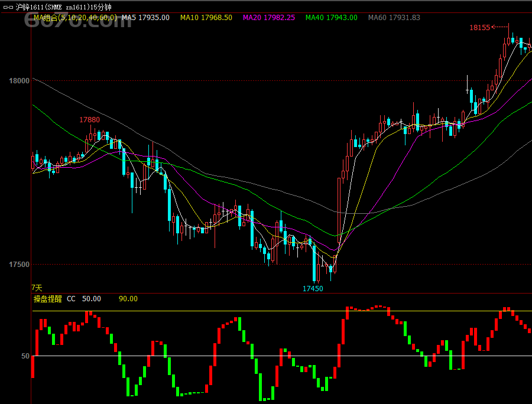Screen dimensions: 532x404
Task: Click the 17880 swing high label
Action: (x=90, y=120)
